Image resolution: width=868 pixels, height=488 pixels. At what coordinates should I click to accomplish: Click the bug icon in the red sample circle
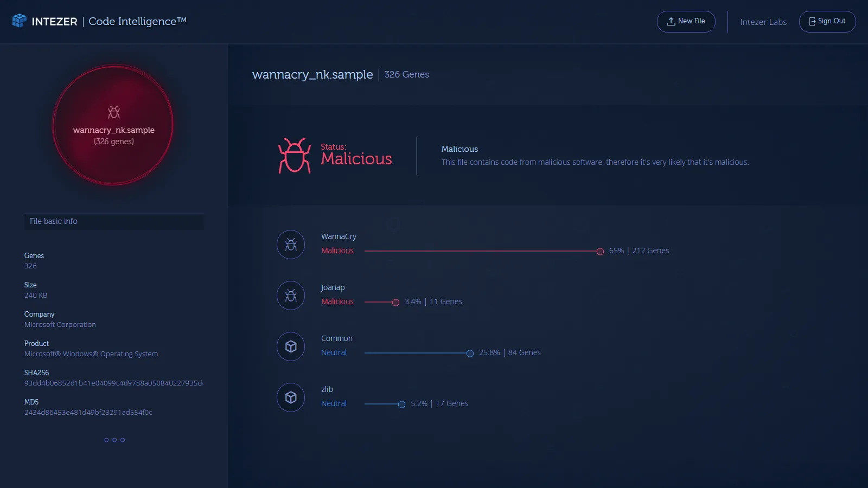114,112
